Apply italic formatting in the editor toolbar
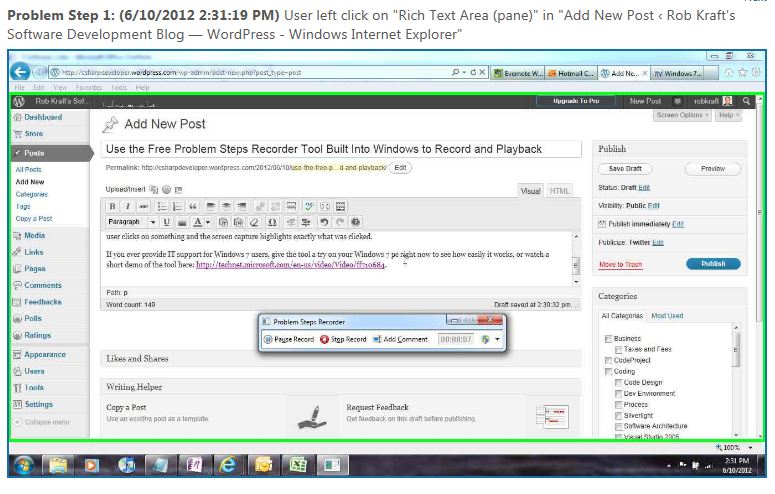 (x=129, y=206)
